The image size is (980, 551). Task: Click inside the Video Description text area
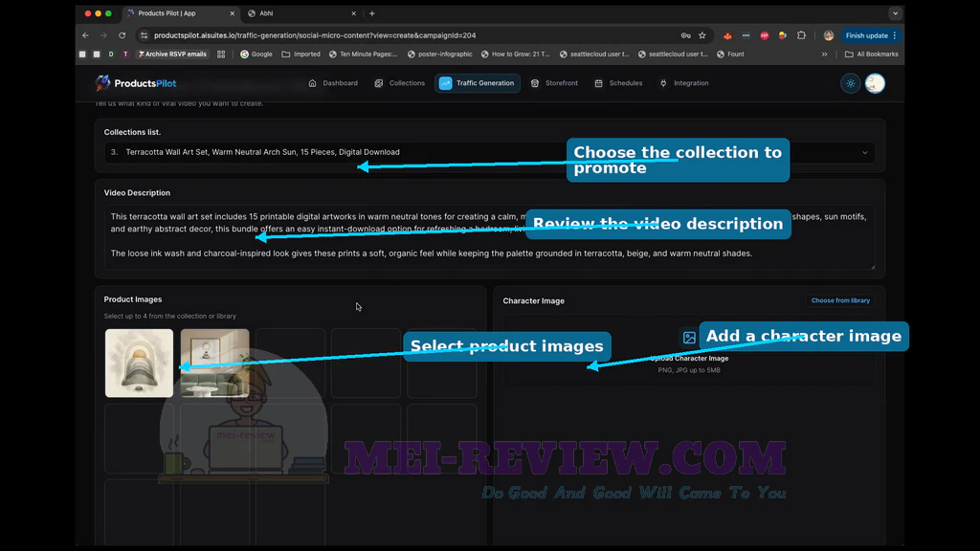(x=489, y=237)
